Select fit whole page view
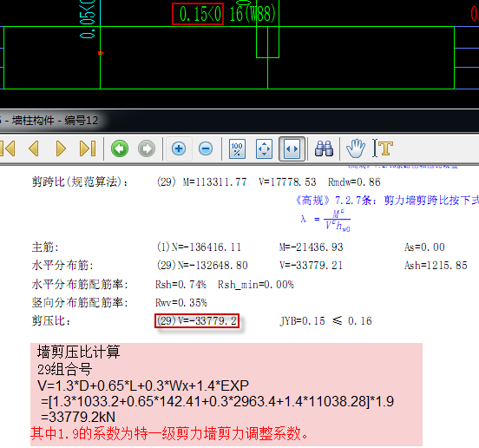Viewport: 479px width, 448px height. click(265, 149)
